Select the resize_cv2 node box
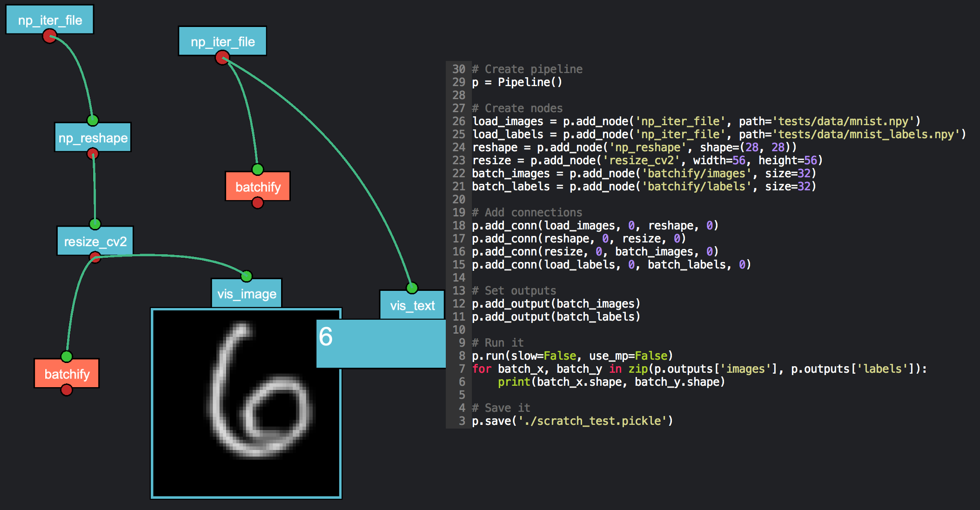This screenshot has height=510, width=980. (x=95, y=242)
